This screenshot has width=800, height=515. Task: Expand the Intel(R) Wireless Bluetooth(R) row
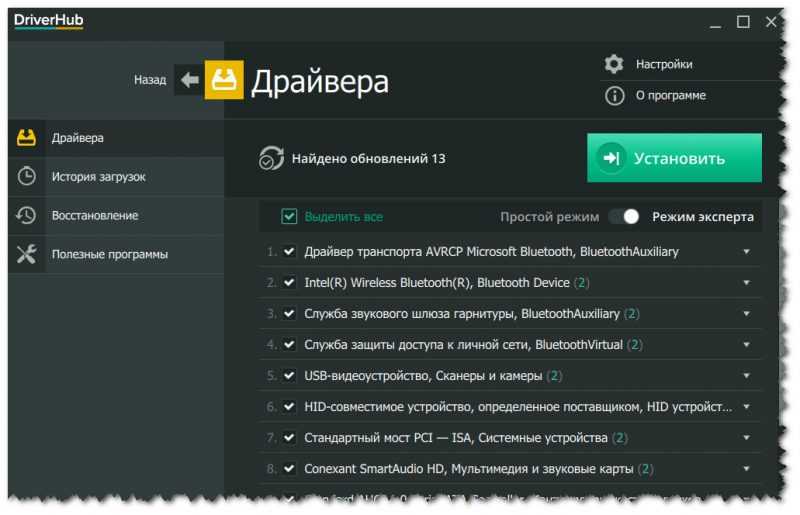tap(746, 283)
